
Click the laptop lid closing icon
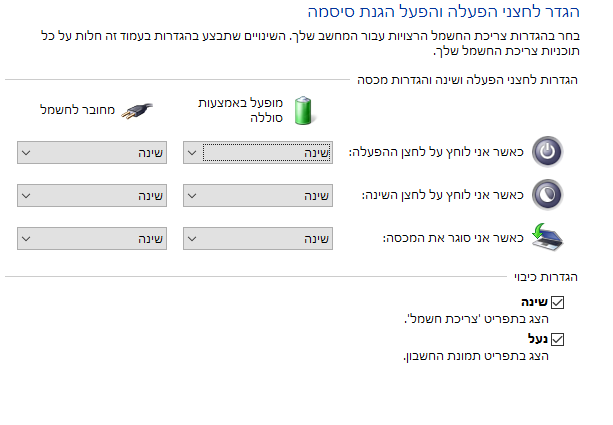[x=547, y=237]
